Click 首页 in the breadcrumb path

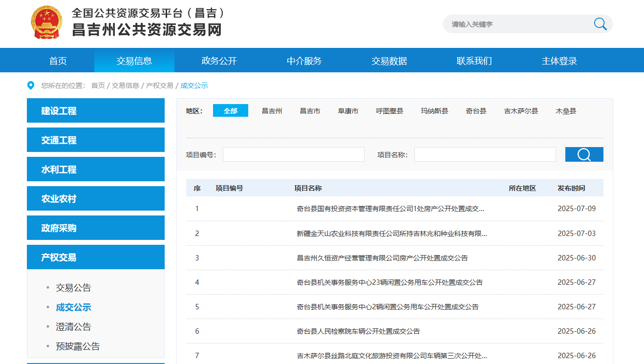click(x=98, y=86)
